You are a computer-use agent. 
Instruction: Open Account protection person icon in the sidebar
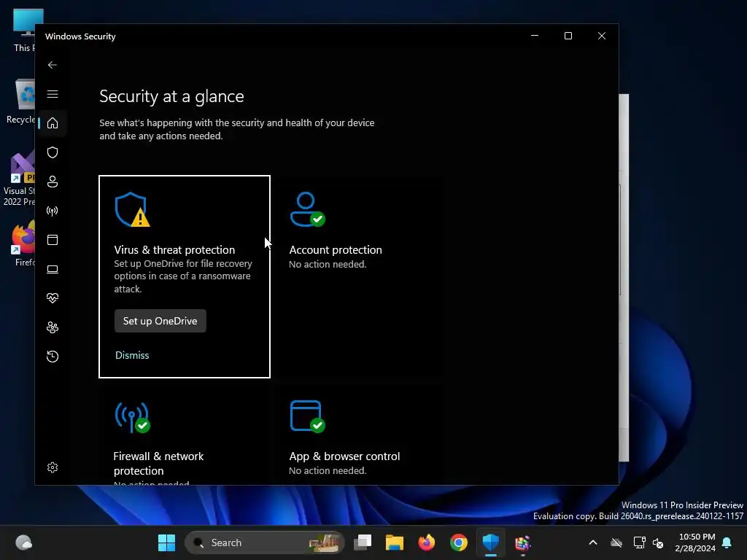[53, 182]
